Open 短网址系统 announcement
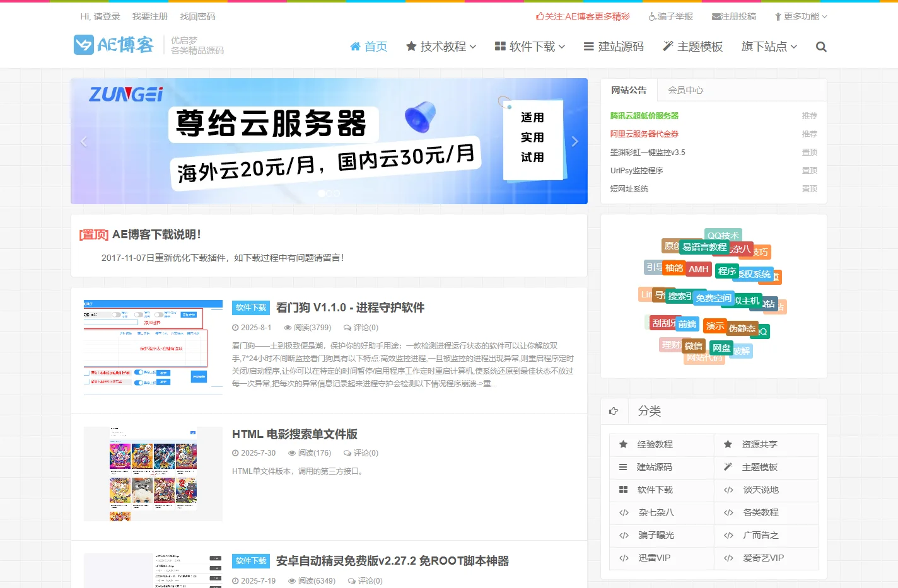 [629, 189]
